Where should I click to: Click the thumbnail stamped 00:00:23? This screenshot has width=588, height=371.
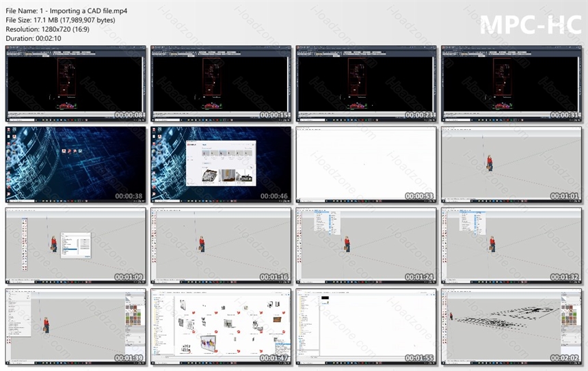366,83
